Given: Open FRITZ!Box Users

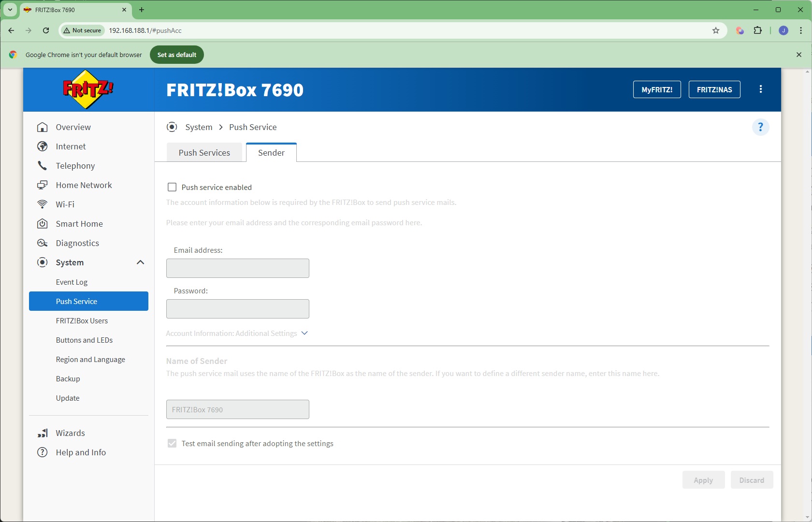Looking at the screenshot, I should (x=82, y=321).
